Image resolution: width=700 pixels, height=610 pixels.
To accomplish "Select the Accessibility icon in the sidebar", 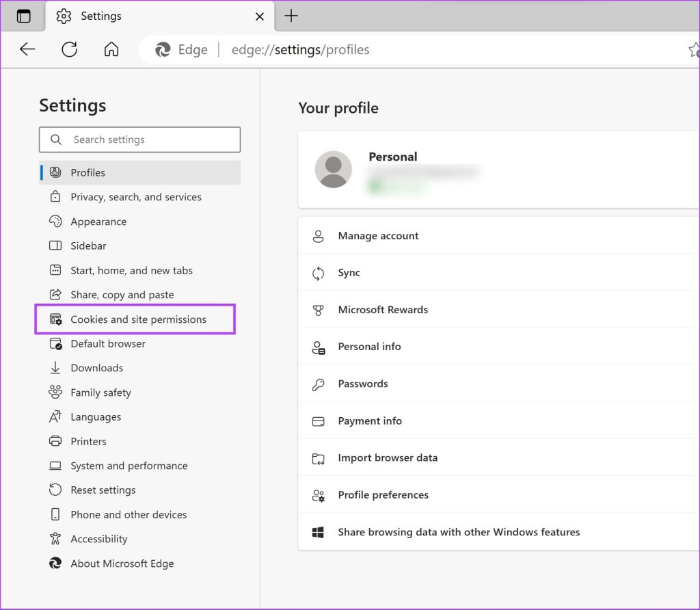I will (55, 539).
